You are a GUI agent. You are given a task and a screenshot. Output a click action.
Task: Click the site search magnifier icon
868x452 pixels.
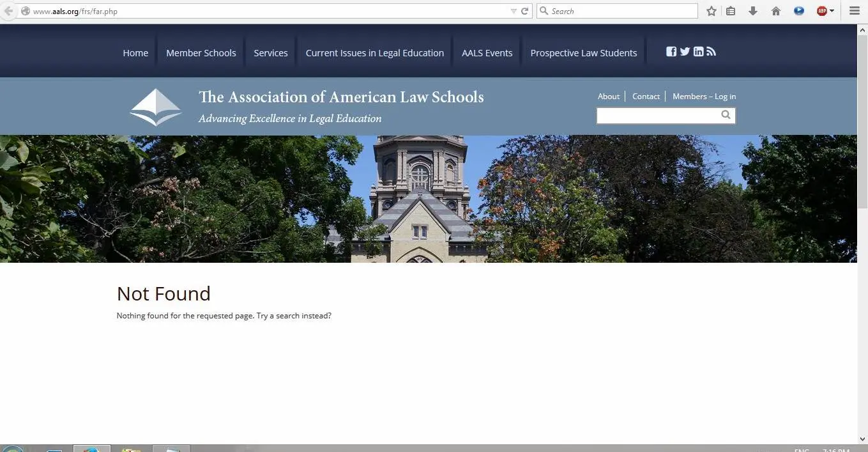[x=726, y=115]
